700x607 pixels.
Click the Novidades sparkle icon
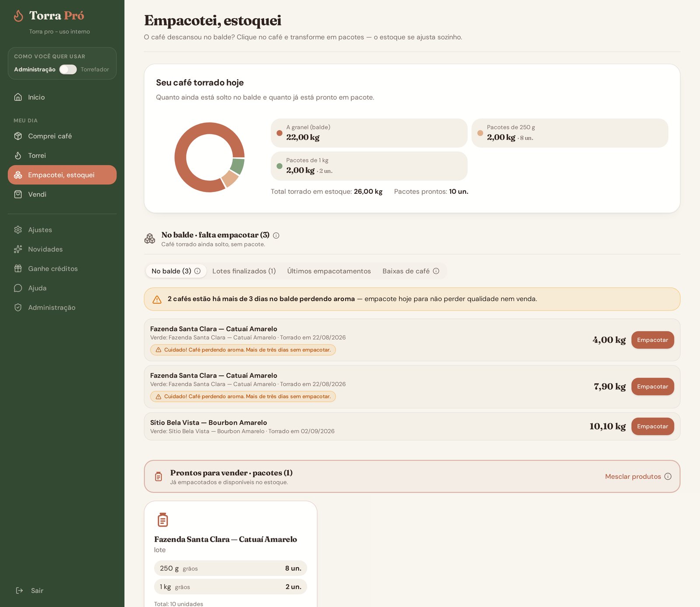click(18, 249)
